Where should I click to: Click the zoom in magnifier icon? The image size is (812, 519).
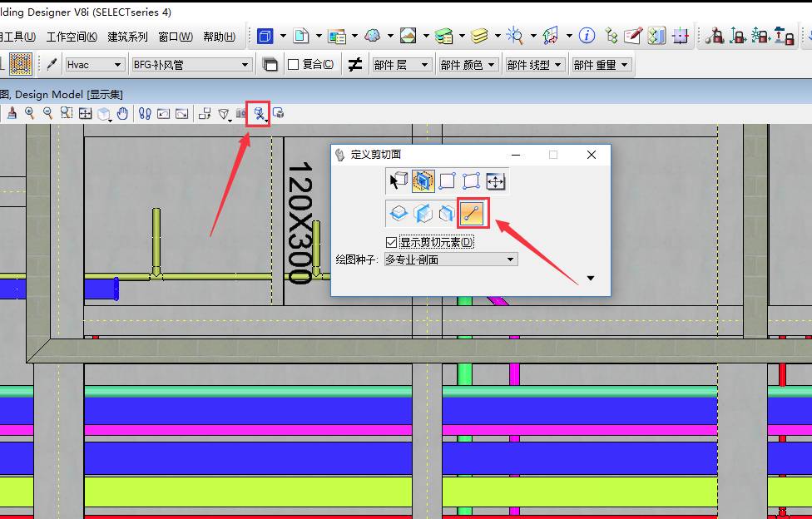[30, 114]
